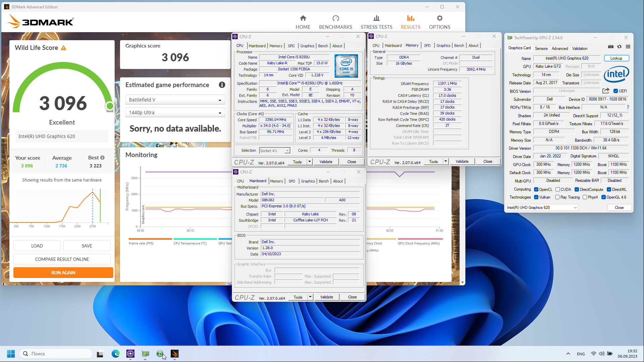Toggle the Vulkan checkbox

[536, 197]
